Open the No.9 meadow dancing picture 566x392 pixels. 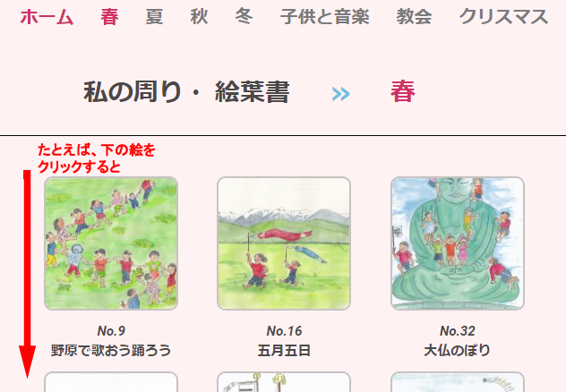pyautogui.click(x=111, y=243)
